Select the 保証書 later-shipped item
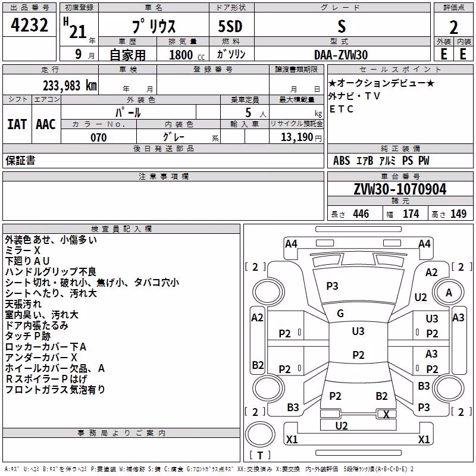476x476 pixels. tap(20, 161)
